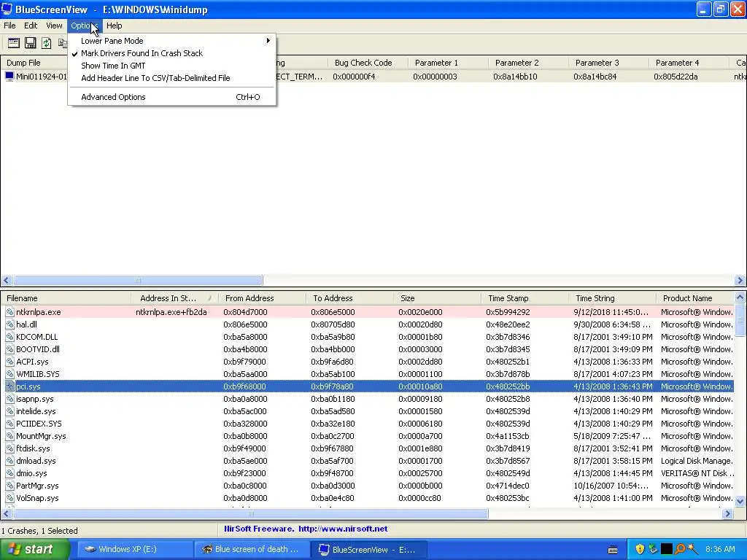Switch to Blue screen of death taskbar window

tap(251, 549)
